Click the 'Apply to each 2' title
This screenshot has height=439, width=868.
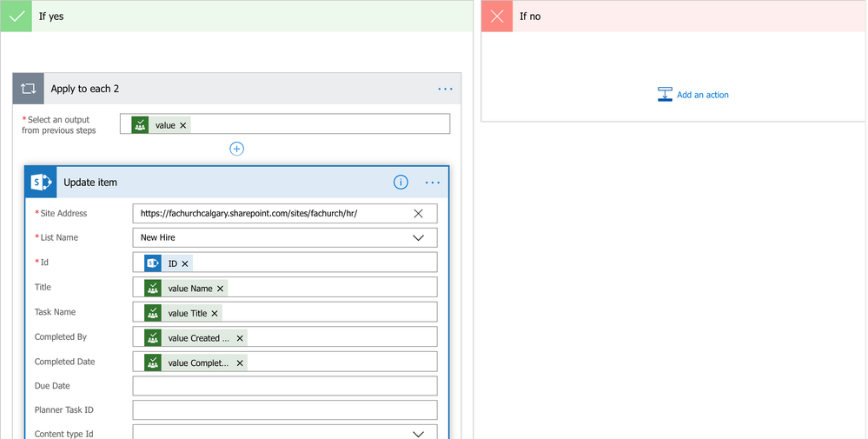click(x=84, y=89)
